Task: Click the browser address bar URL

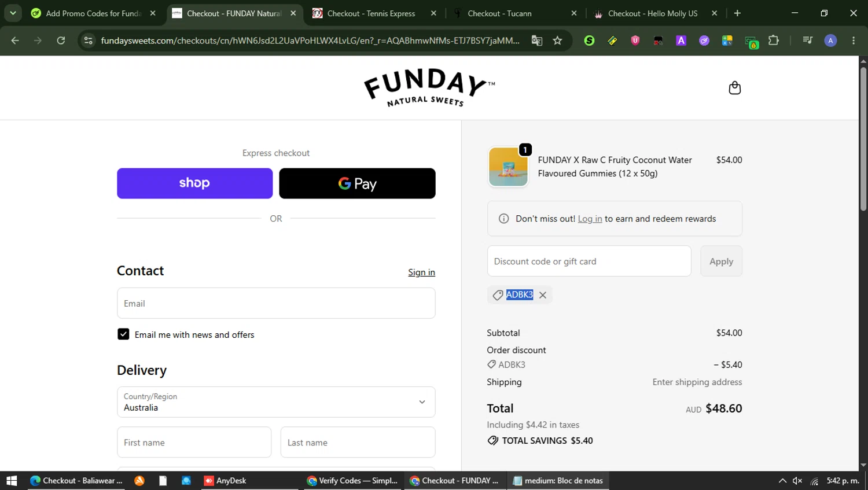Action: (x=310, y=40)
